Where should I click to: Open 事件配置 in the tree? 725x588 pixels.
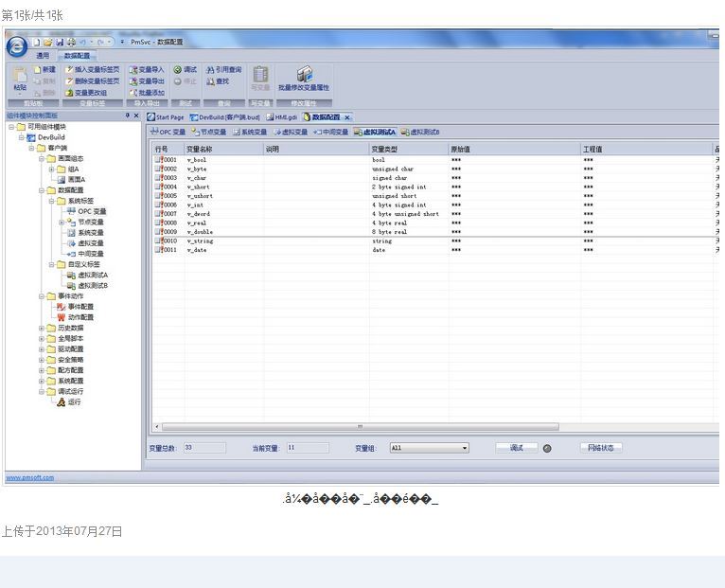[80, 307]
